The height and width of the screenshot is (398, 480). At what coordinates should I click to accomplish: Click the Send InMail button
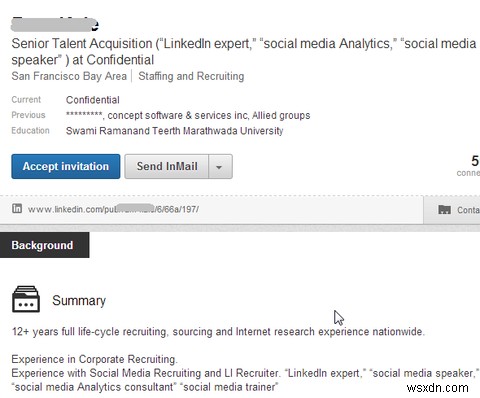(167, 166)
